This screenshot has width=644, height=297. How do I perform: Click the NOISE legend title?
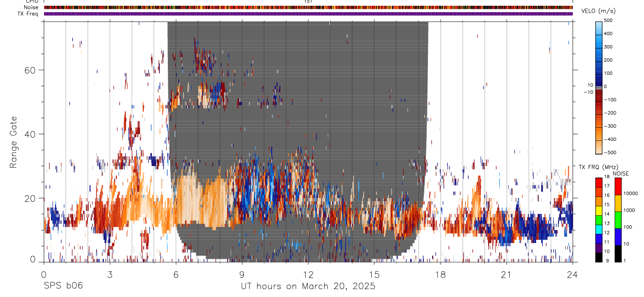click(620, 173)
